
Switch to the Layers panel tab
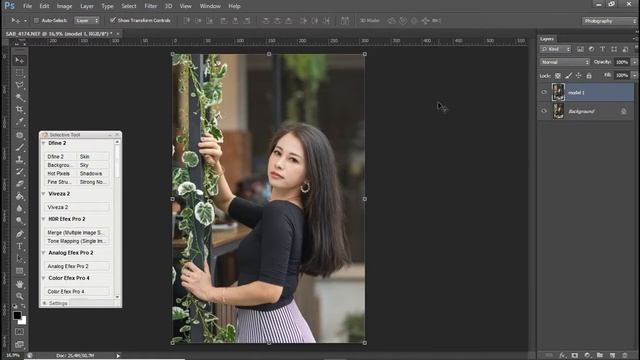pyautogui.click(x=547, y=39)
